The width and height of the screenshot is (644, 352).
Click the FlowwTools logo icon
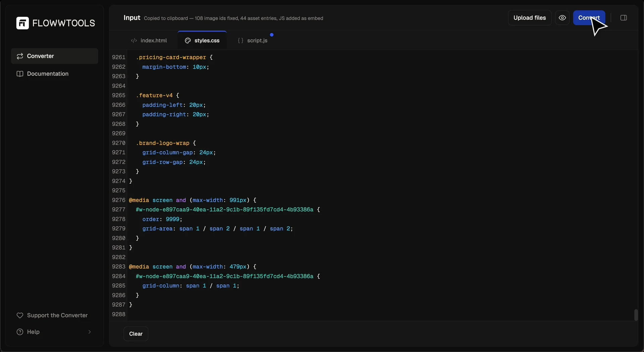(x=22, y=23)
